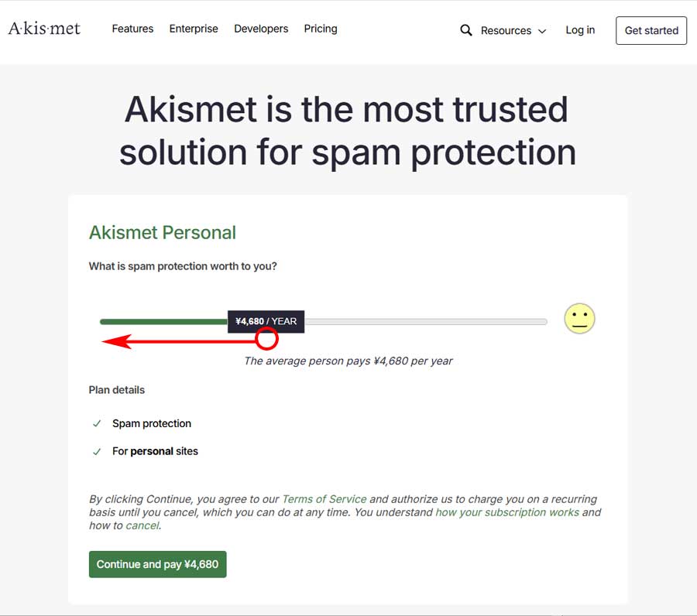697x616 pixels.
Task: Click the neutral smiley face emoji
Action: click(579, 319)
